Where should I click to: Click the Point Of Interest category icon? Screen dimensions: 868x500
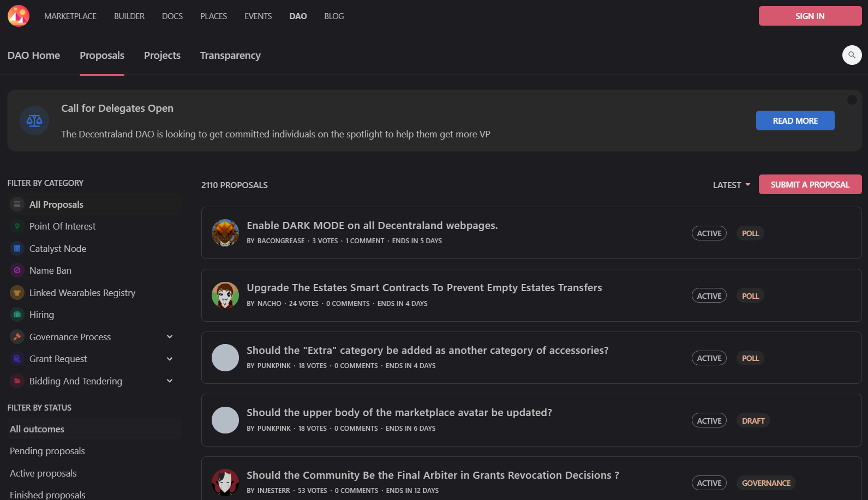[17, 226]
